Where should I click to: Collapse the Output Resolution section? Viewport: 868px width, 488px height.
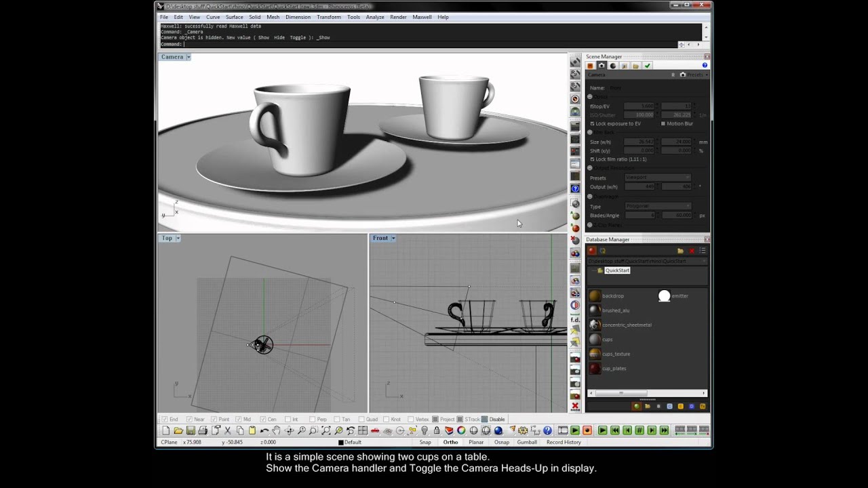pyautogui.click(x=589, y=168)
